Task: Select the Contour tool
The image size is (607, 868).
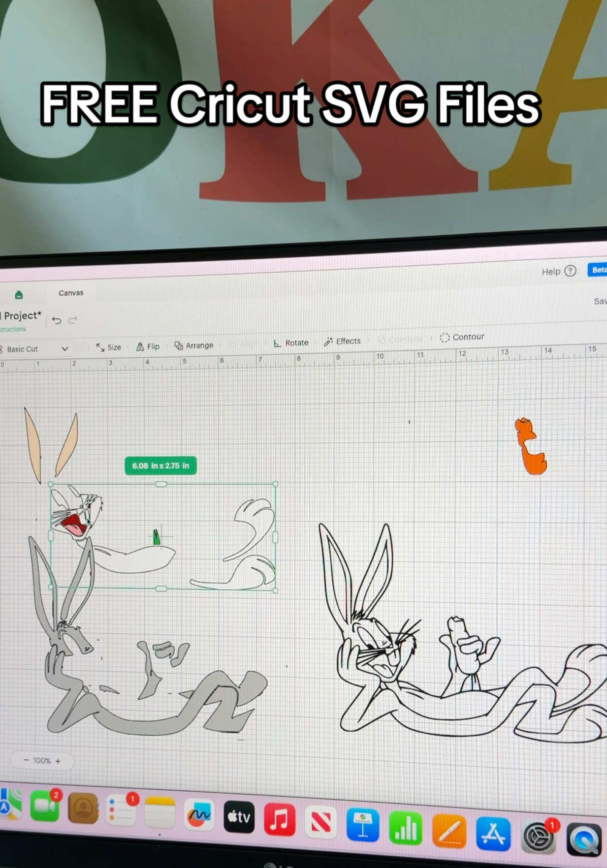Action: point(462,337)
